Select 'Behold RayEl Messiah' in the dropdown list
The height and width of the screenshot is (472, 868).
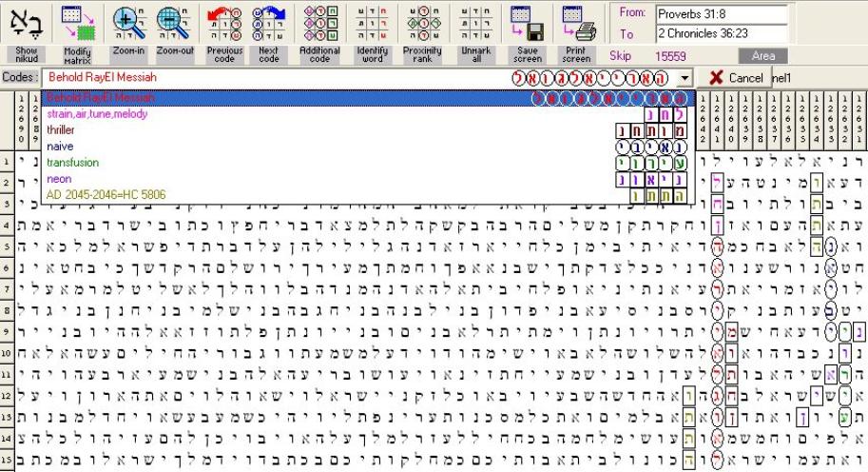[x=366, y=98]
